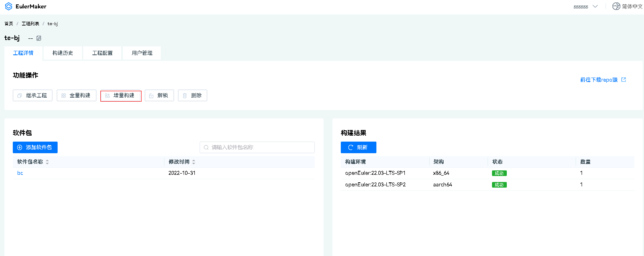This screenshot has height=256, width=644.
Task: Click the search magnifier icon in package field
Action: tap(206, 148)
